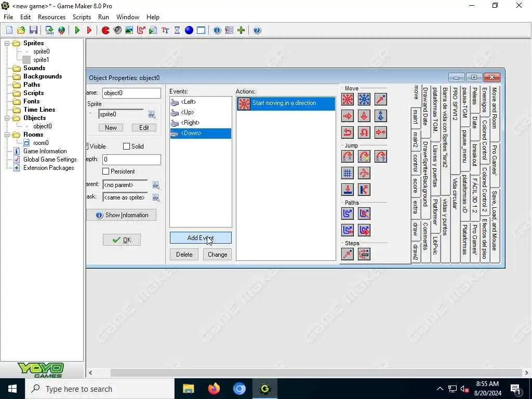Switch to the main1 action tab

point(416,117)
